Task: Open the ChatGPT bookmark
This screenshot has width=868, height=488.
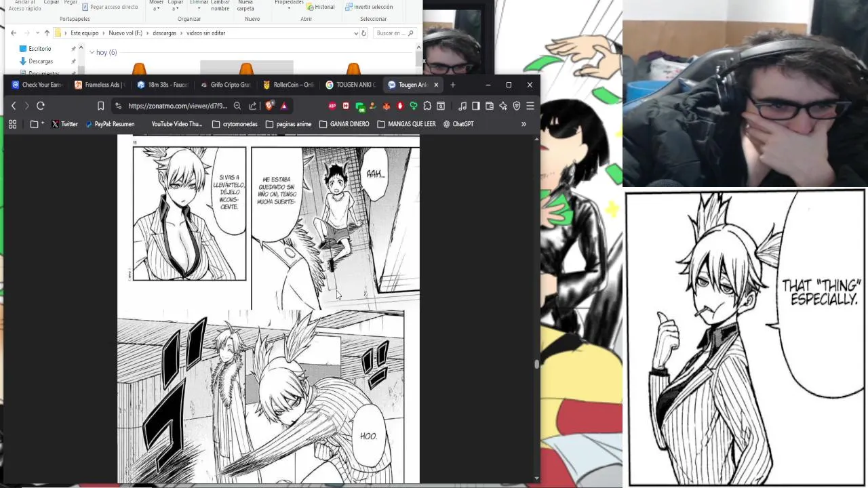Action: [458, 124]
